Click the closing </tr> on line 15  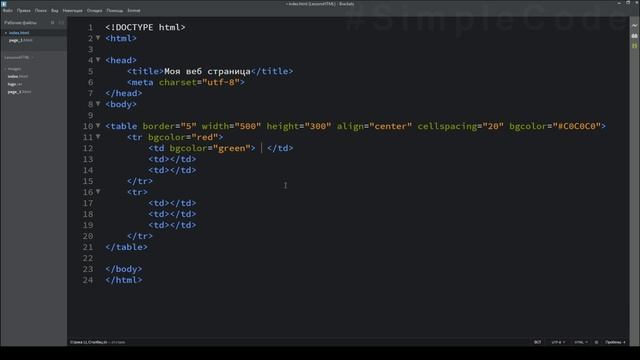(x=140, y=181)
